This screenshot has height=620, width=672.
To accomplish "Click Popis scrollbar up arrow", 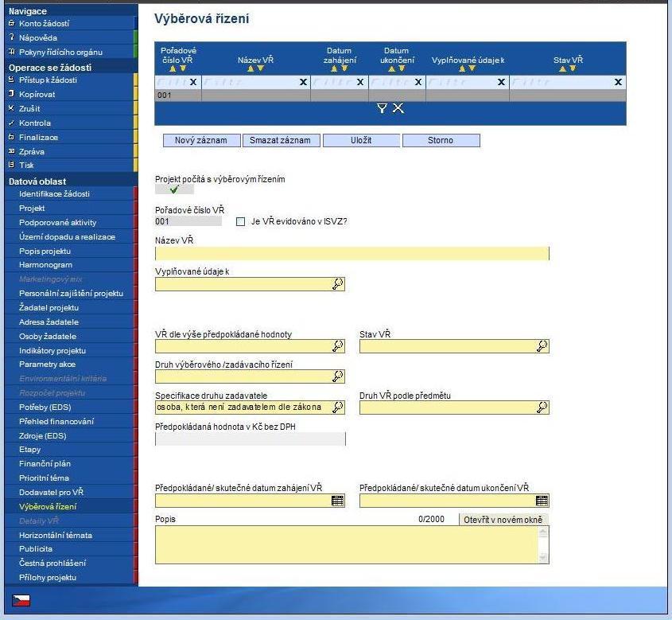I will pyautogui.click(x=543, y=532).
